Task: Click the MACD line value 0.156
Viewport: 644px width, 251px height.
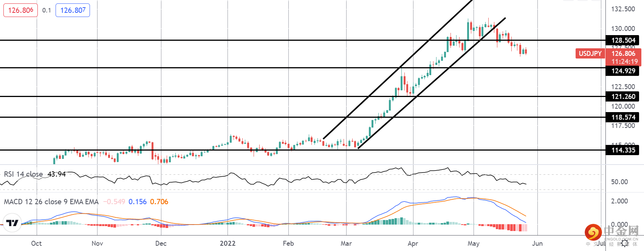Action: 138,202
